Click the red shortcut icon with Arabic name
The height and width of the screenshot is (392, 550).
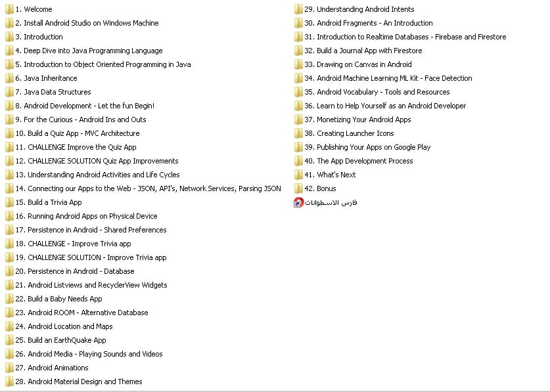coord(298,202)
